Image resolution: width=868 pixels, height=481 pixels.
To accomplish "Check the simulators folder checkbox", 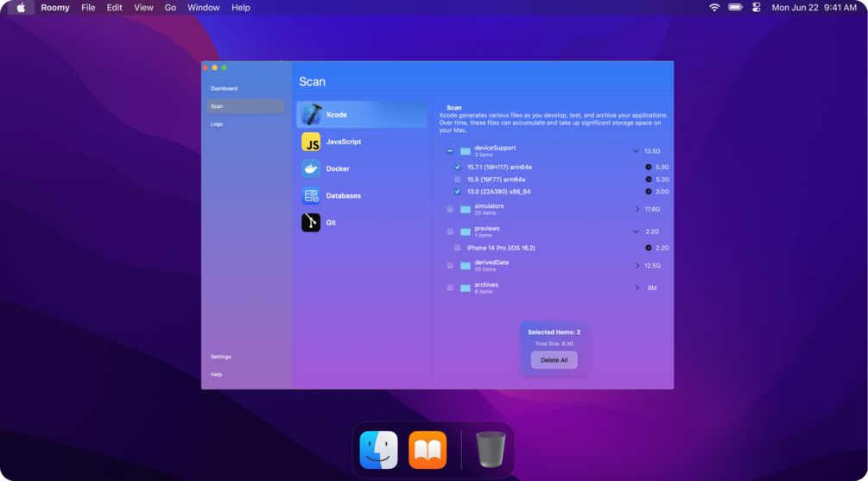I will click(450, 209).
